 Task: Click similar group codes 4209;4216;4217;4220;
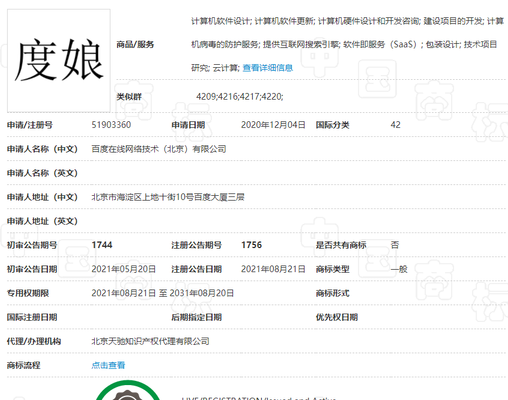[240, 97]
